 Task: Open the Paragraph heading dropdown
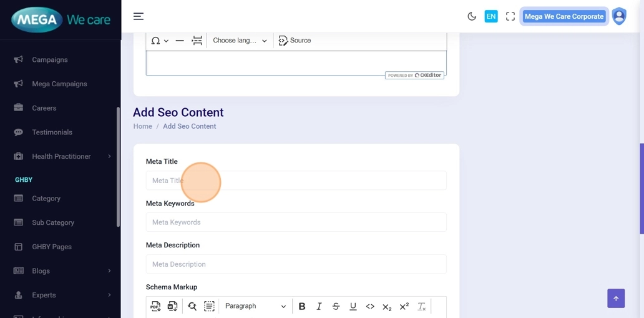[255, 306]
